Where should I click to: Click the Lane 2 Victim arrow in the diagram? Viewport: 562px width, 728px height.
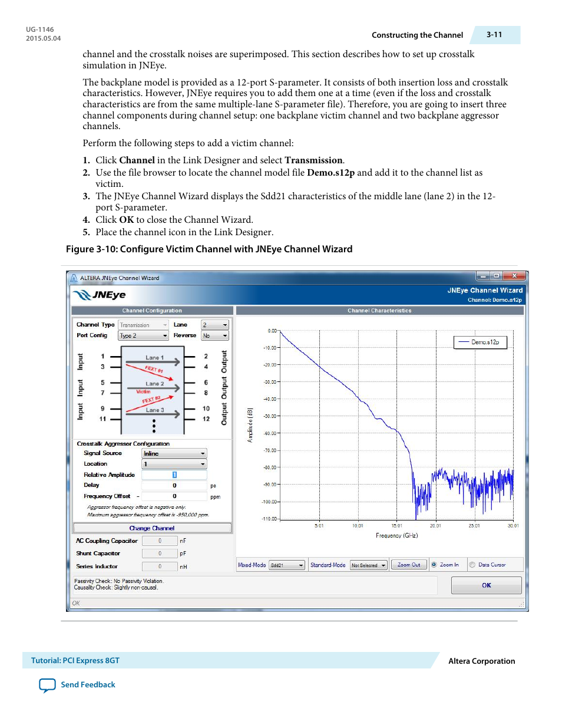tap(153, 387)
